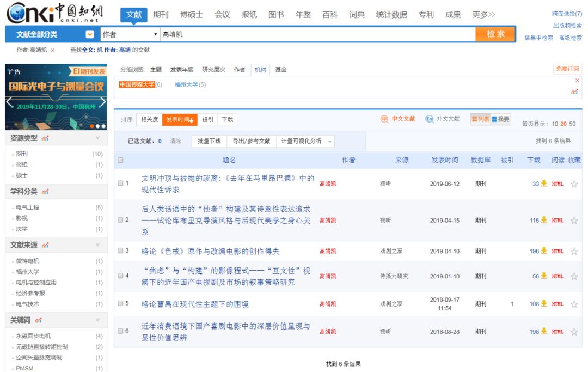Switch to 摘要 abstract view

click(x=500, y=119)
